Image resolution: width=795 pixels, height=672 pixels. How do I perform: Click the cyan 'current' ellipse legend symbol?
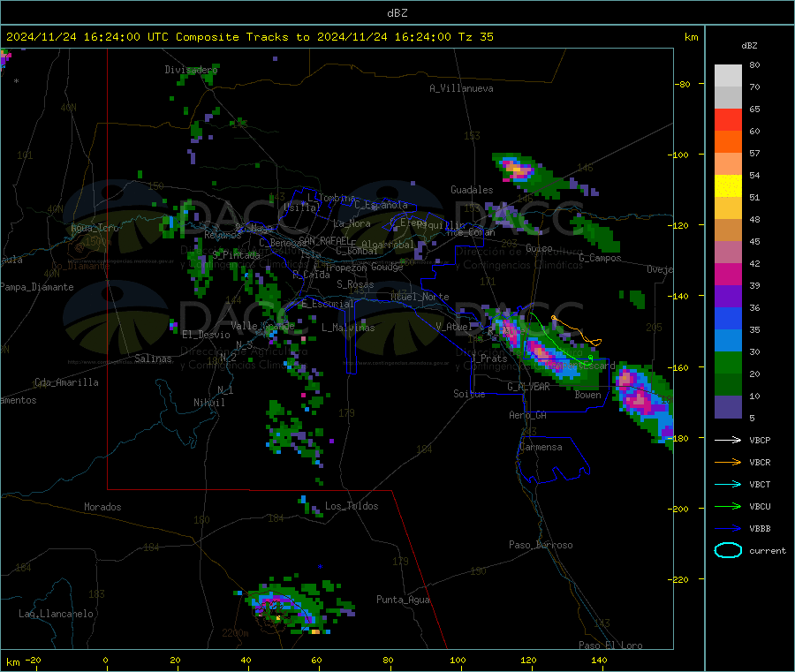tap(728, 550)
